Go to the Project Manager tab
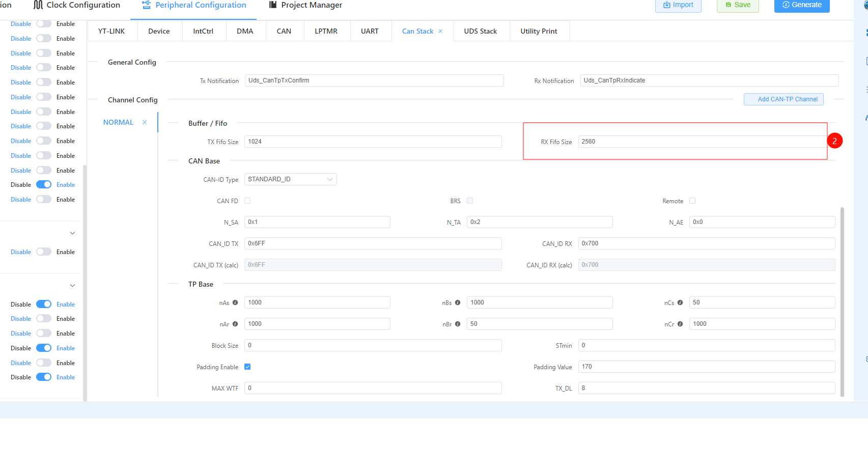 coord(305,5)
